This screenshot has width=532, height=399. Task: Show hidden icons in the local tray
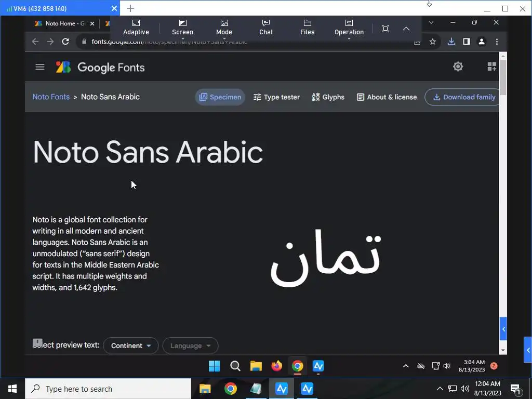[x=440, y=389]
